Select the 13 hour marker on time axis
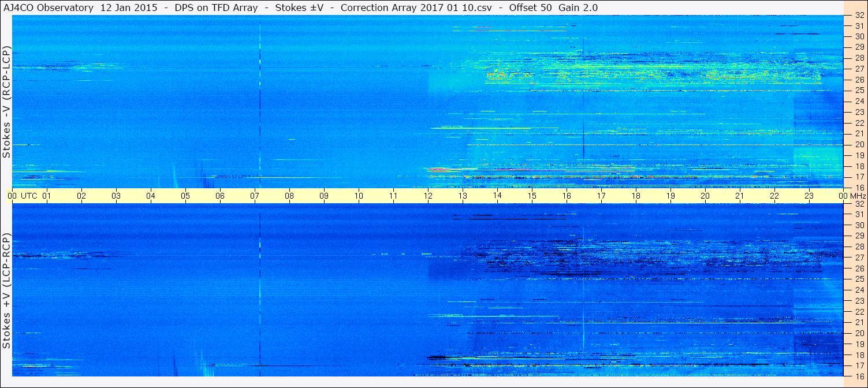The height and width of the screenshot is (388, 868). 463,196
